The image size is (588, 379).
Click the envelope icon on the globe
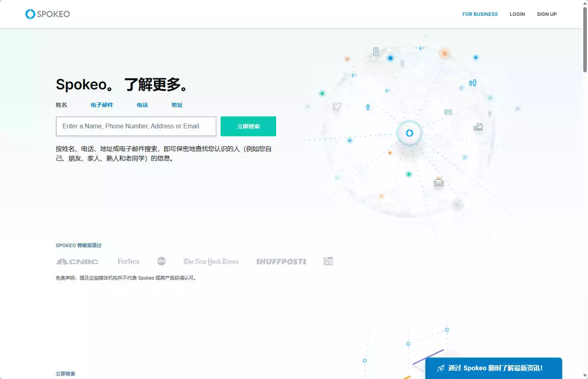point(448,112)
